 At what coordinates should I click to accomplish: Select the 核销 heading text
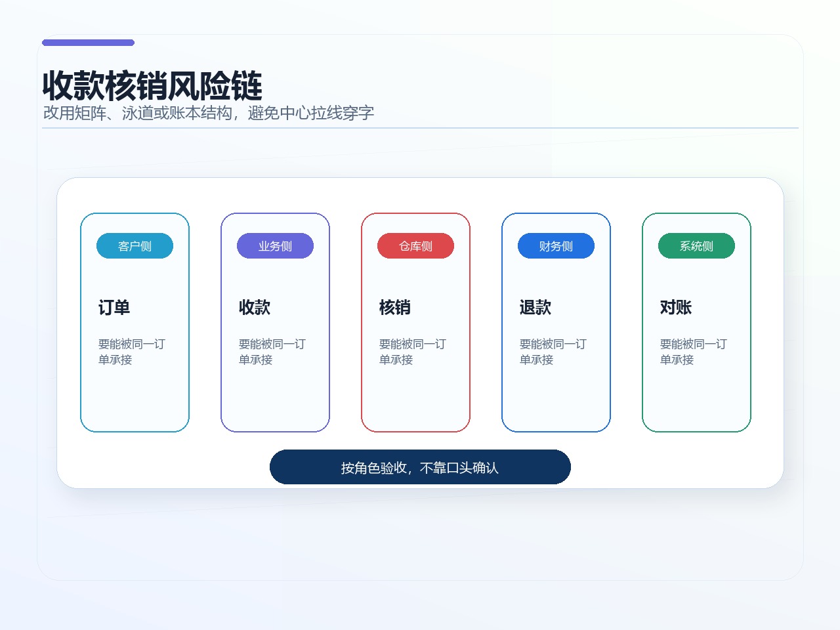tap(395, 307)
